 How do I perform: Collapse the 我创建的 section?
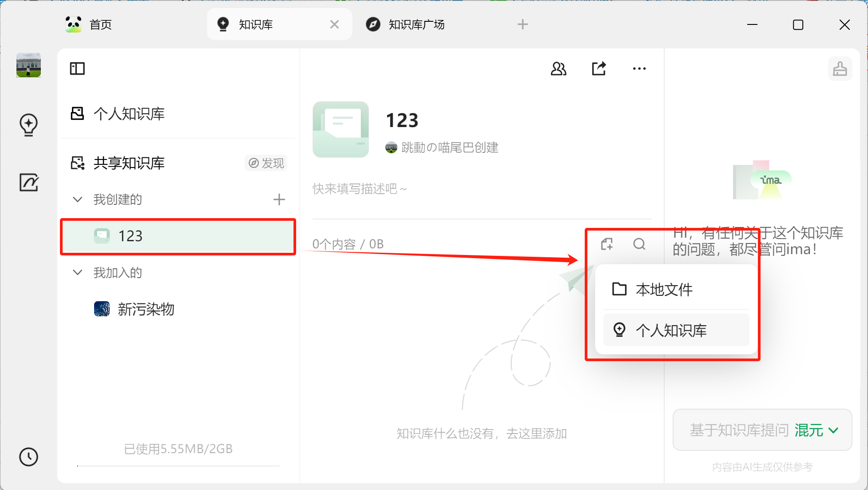[x=78, y=199]
